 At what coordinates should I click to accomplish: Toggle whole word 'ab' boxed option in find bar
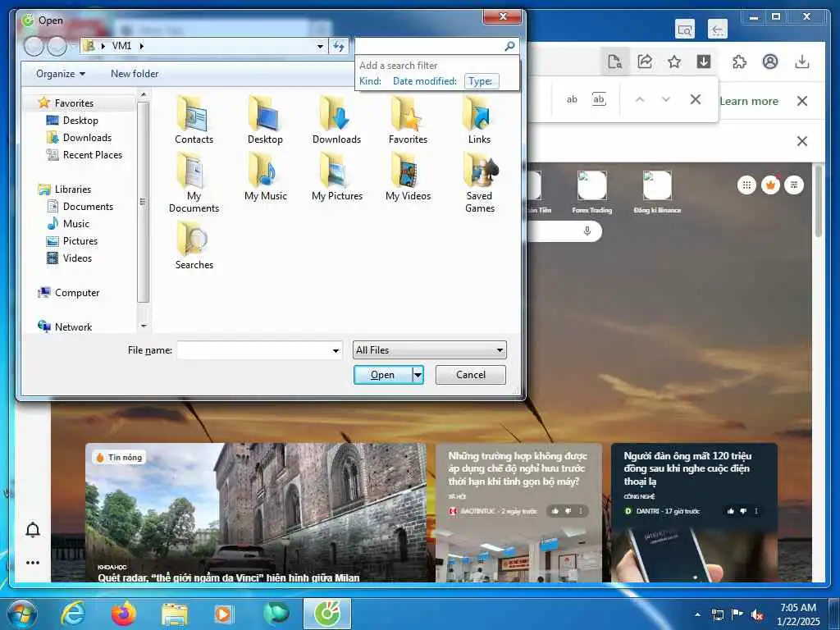click(599, 99)
